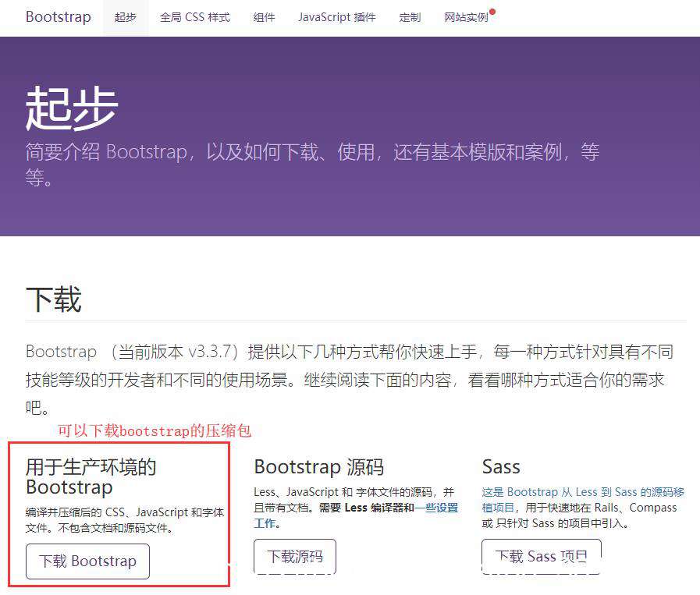Click the 用于生产环境的 Bootstrap heading
Viewport: 700px width, 595px height.
point(91,477)
